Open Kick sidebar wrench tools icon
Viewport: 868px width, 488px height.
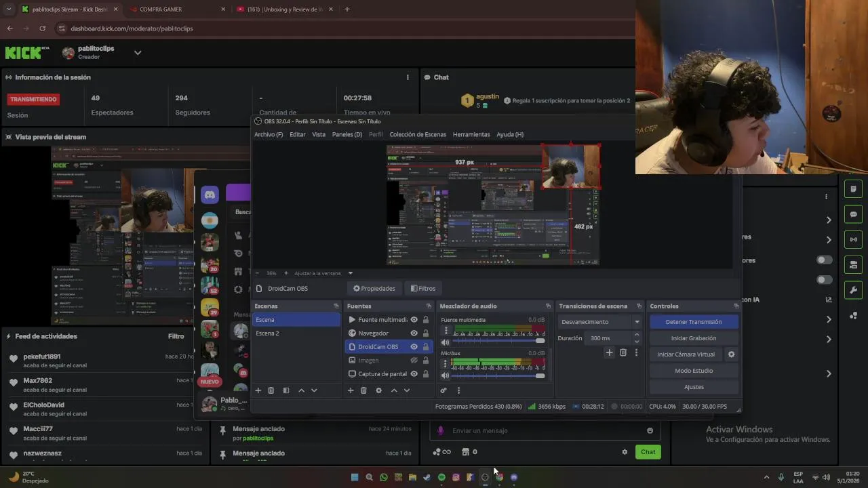(x=853, y=290)
